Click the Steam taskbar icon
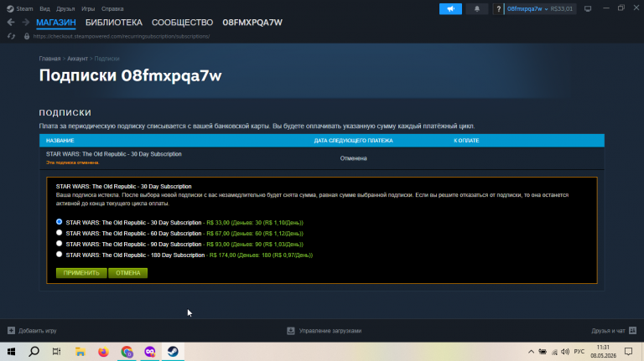This screenshot has width=644, height=361. [173, 352]
